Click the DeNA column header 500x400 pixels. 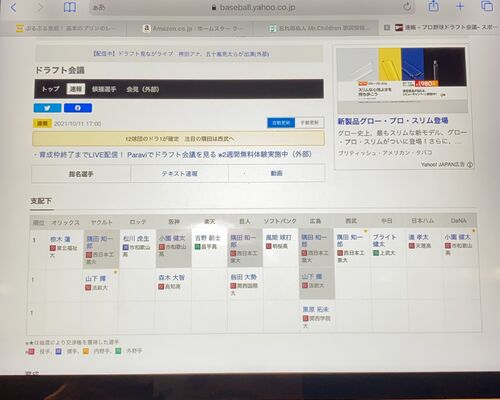tap(459, 221)
